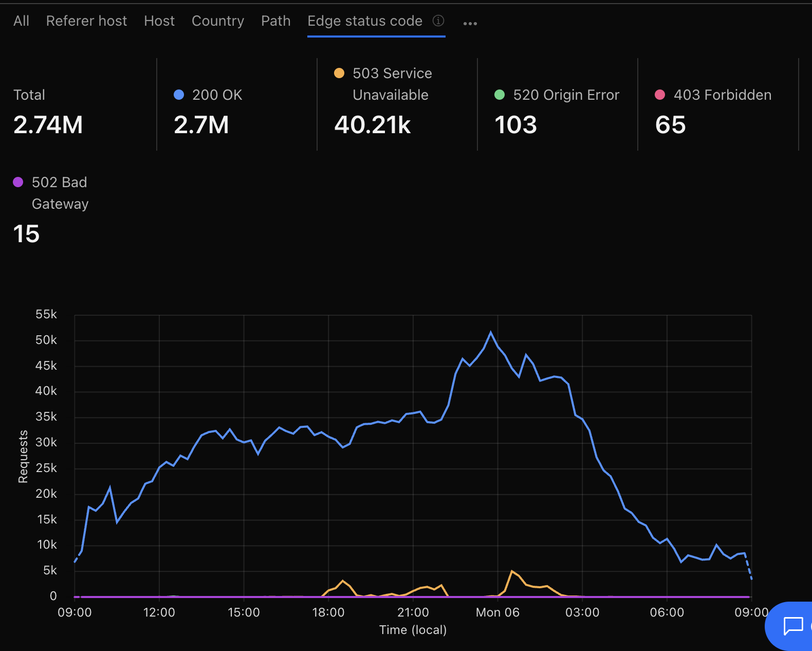Toggle the 520 Origin Error series label

click(x=566, y=95)
